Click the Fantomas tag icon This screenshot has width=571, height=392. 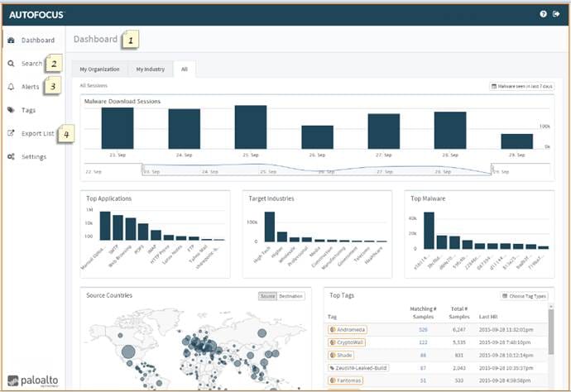point(332,380)
